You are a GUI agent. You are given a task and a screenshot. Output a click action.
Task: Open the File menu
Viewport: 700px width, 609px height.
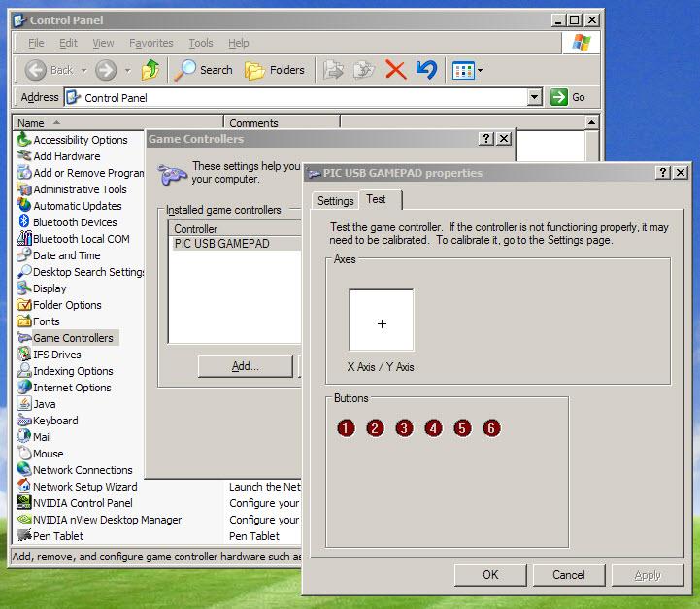[36, 43]
